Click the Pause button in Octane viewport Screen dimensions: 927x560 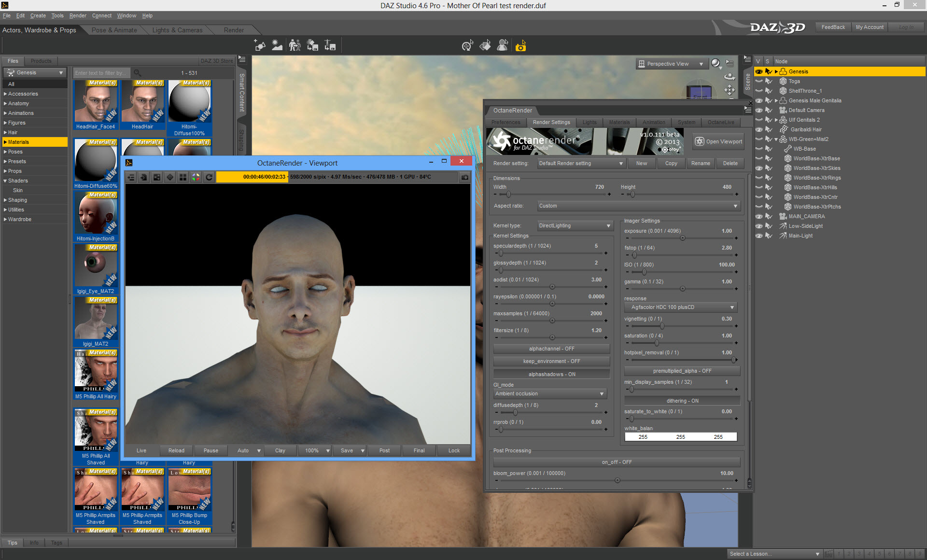[x=211, y=450]
